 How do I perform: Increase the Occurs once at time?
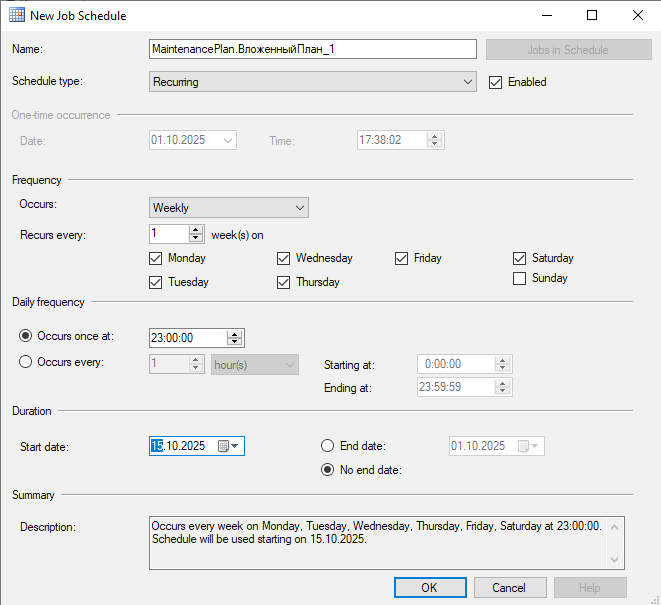[234, 333]
